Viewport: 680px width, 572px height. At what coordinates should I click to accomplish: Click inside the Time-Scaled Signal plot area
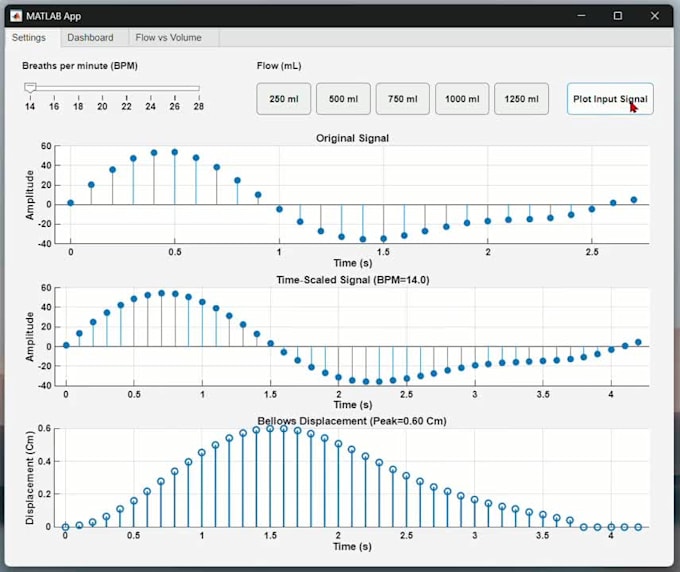tap(351, 337)
